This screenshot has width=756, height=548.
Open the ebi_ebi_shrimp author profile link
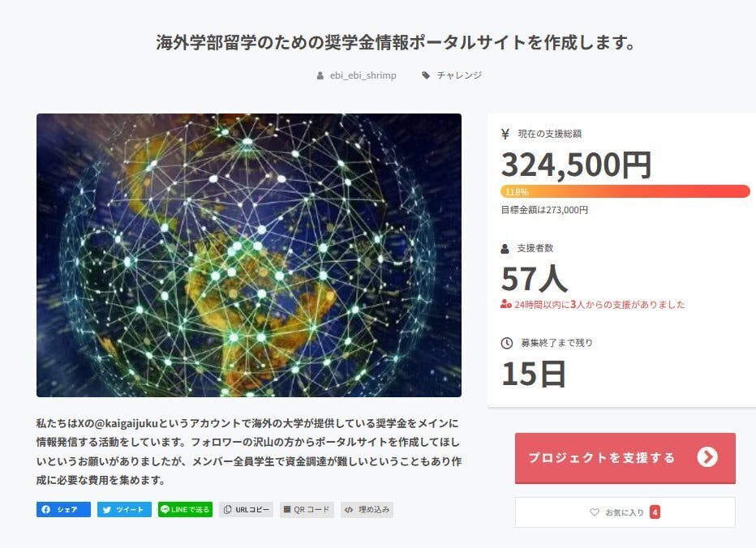click(x=363, y=75)
